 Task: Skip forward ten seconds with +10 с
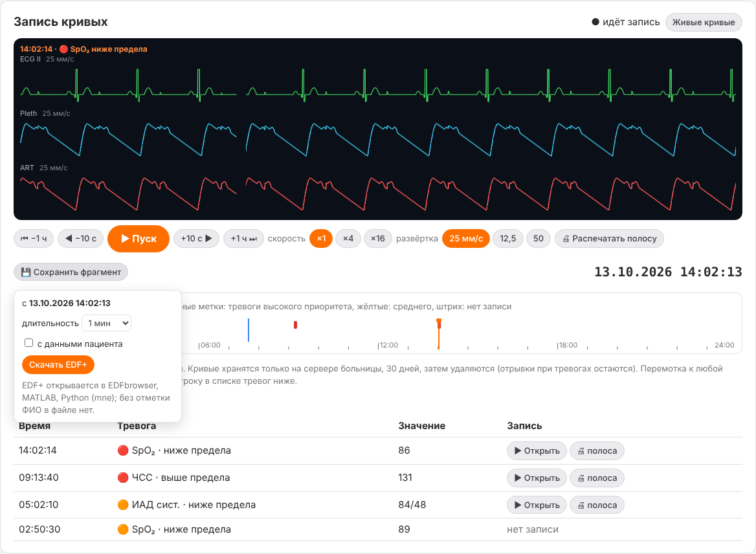tap(196, 239)
